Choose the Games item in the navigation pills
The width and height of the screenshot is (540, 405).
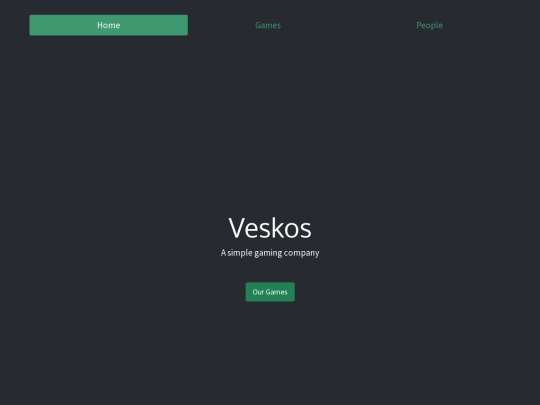[268, 25]
